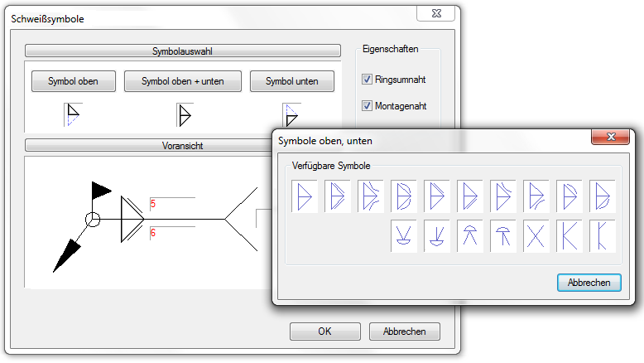Viewport: 644px width, 363px height.
Task: Click the Symbol oben button
Action: coord(73,81)
